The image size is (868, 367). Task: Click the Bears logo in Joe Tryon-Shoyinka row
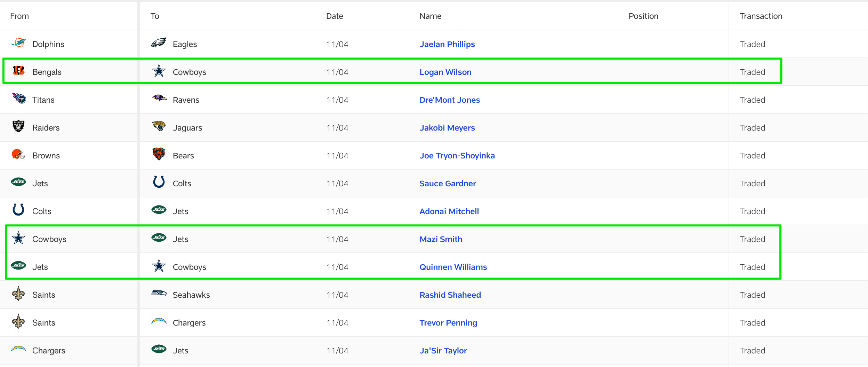coord(159,154)
